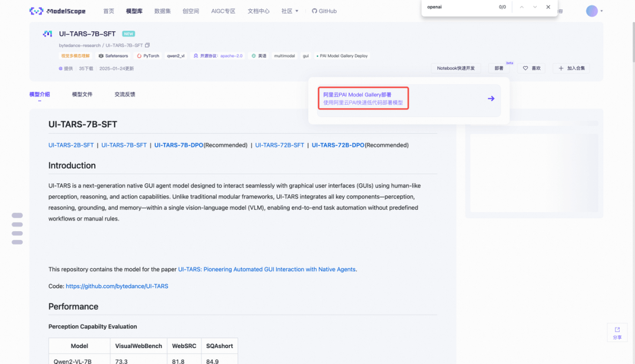Click the SQAshort column header
635x364 pixels.
click(x=219, y=346)
